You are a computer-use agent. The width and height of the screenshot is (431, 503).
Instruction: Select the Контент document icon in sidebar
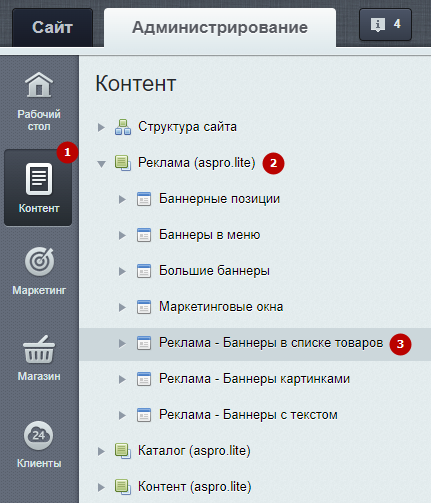point(39,179)
